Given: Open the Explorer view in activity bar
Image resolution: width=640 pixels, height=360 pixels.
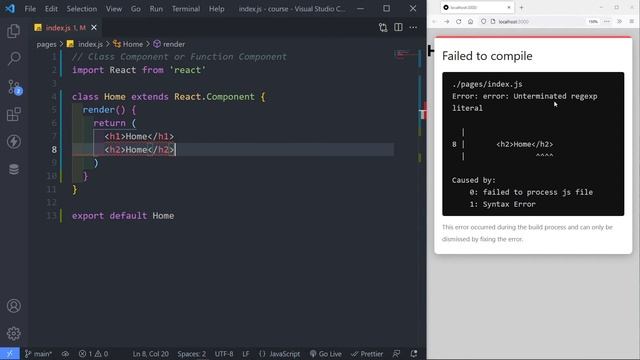Looking at the screenshot, I should 13,31.
